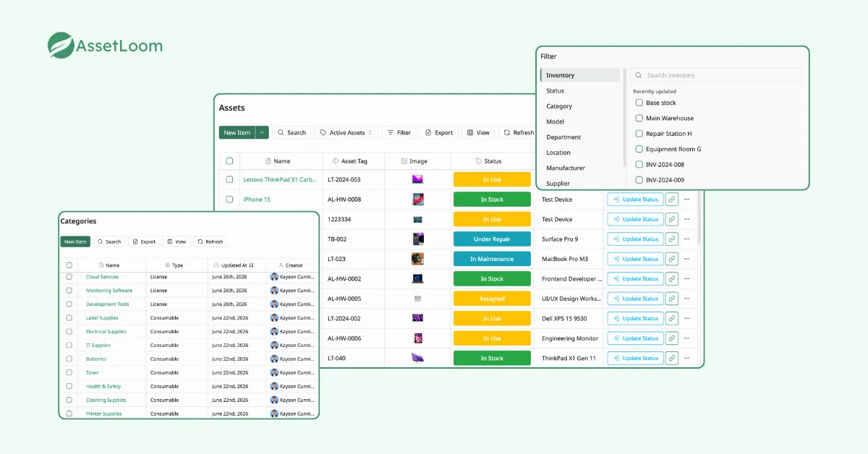Open more options for Engineering Monitor row
Screen dimensions: 868x454
coord(687,338)
